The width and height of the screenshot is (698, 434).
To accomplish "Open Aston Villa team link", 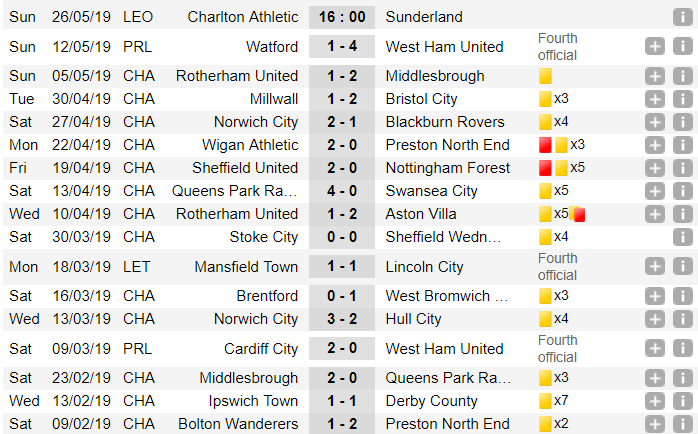I will (421, 214).
